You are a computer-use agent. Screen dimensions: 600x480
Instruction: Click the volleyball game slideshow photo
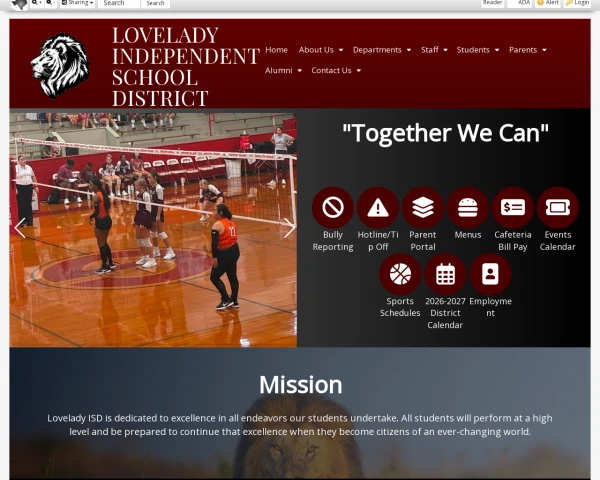click(x=153, y=230)
